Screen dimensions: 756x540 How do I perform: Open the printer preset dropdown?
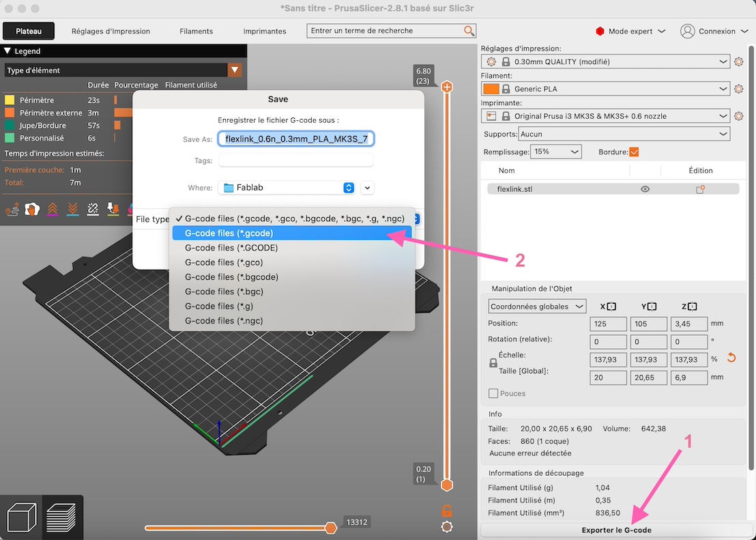[x=605, y=116]
